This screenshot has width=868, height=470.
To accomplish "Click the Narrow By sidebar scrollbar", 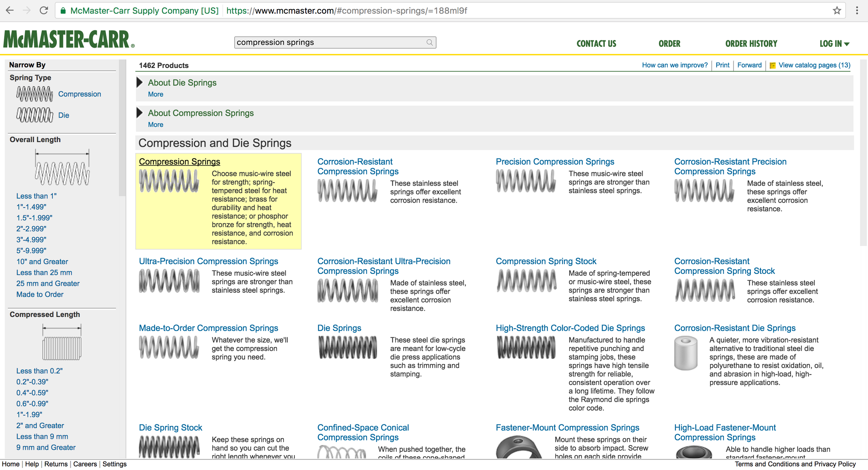I will click(x=122, y=127).
